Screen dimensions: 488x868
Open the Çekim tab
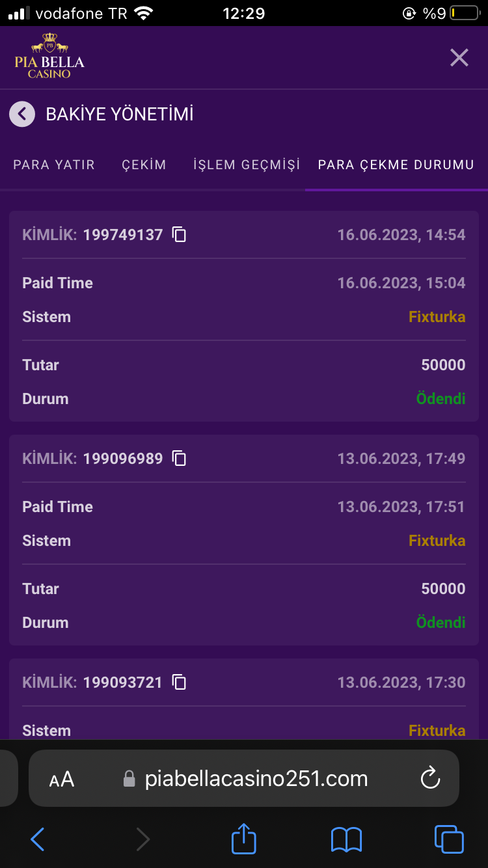(x=144, y=165)
